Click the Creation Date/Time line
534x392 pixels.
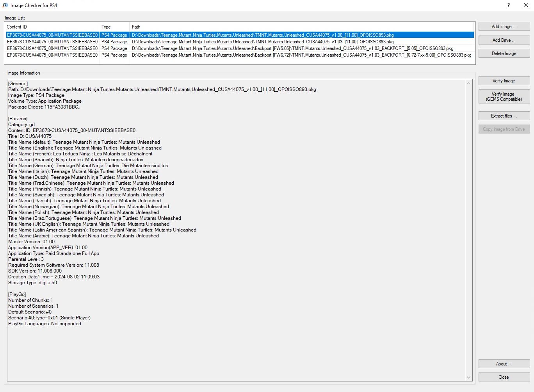(54, 277)
